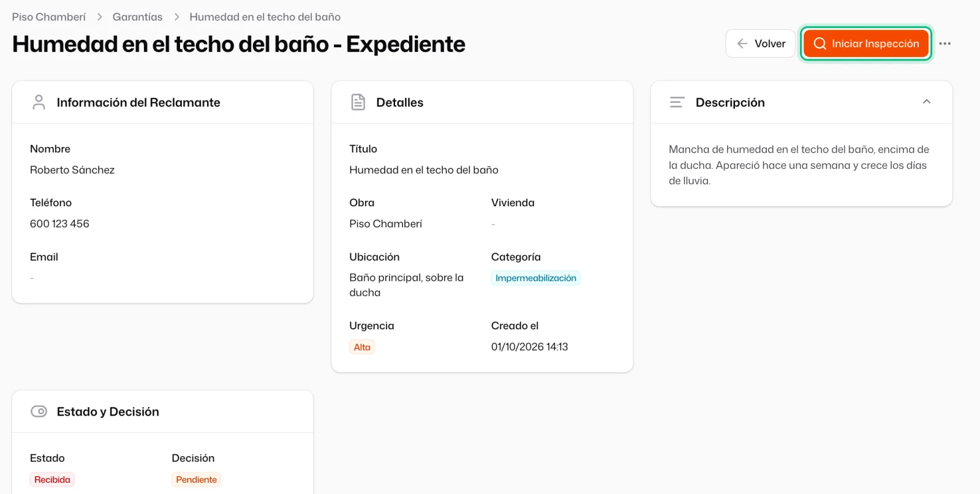
Task: Click the Detalles header text
Action: tap(400, 102)
